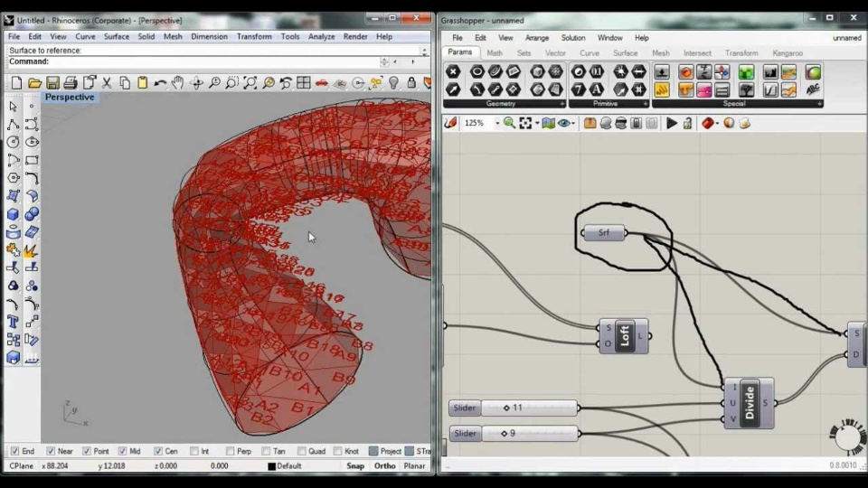Click the green magnifier zoom icon in Grasshopper
Viewport: 868px width, 488px height.
click(x=509, y=123)
